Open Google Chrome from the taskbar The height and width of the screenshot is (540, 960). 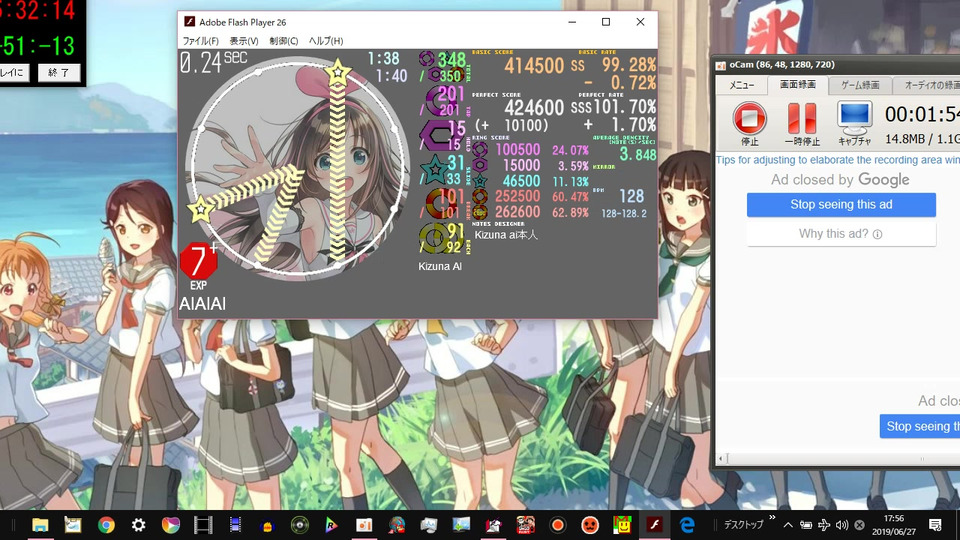coord(106,525)
